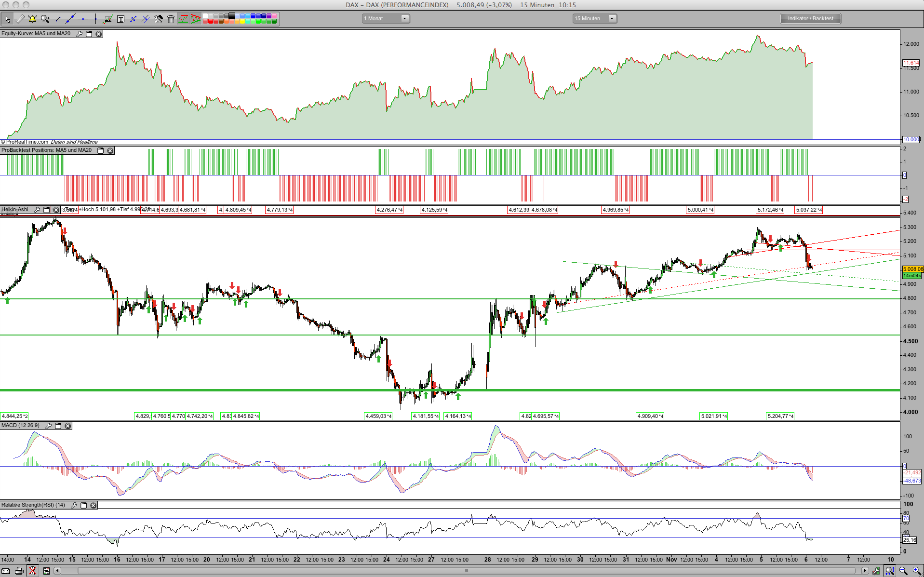Toggle the crossed-out link icon in status bar
Screen dimensions: 924x577
pyautogui.click(x=32, y=571)
